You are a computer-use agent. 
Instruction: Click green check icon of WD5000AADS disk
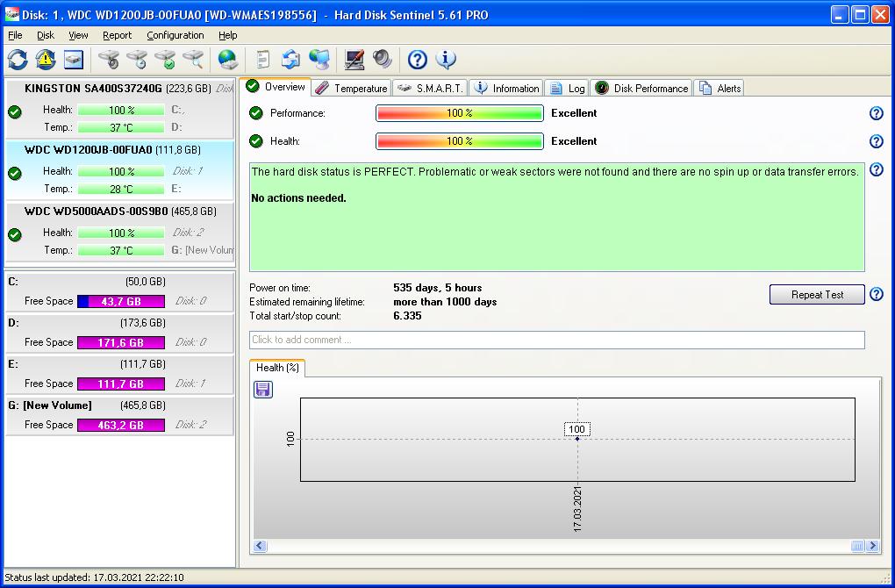(x=15, y=234)
